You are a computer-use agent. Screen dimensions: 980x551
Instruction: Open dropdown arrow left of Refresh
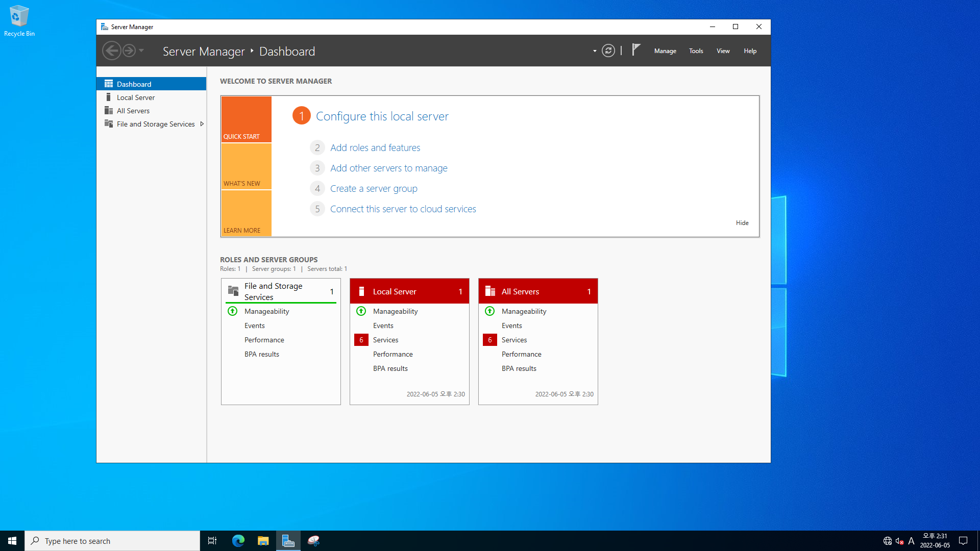coord(595,51)
